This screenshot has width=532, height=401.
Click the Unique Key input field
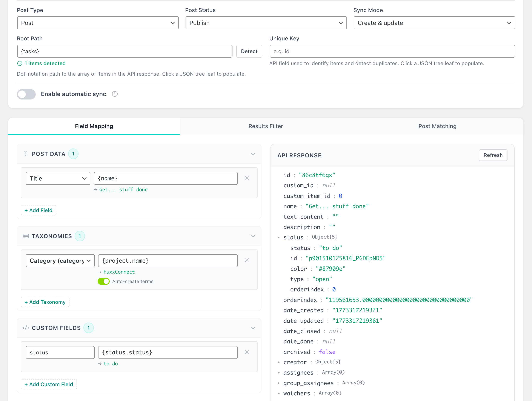(x=392, y=51)
